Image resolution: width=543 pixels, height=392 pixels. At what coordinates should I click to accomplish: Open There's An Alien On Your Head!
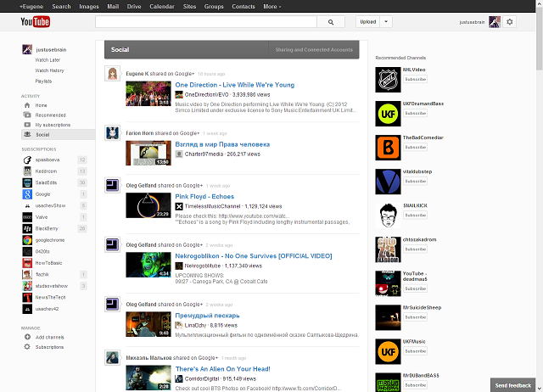(222, 369)
